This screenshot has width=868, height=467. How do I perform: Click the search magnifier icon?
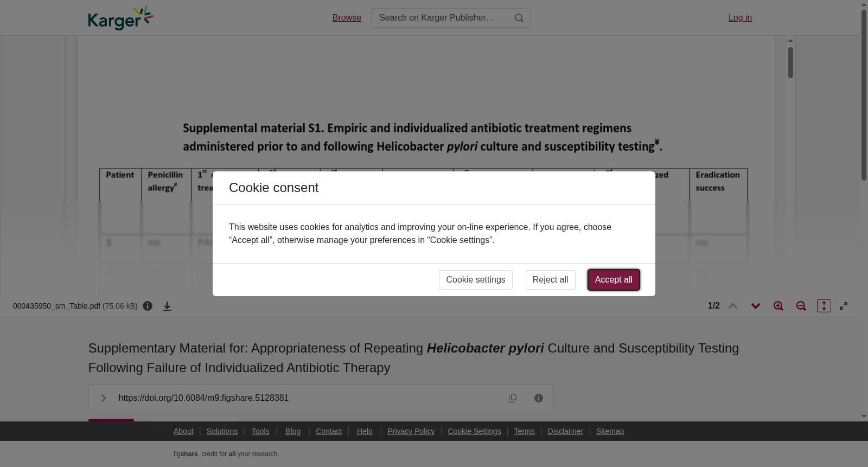click(x=519, y=18)
